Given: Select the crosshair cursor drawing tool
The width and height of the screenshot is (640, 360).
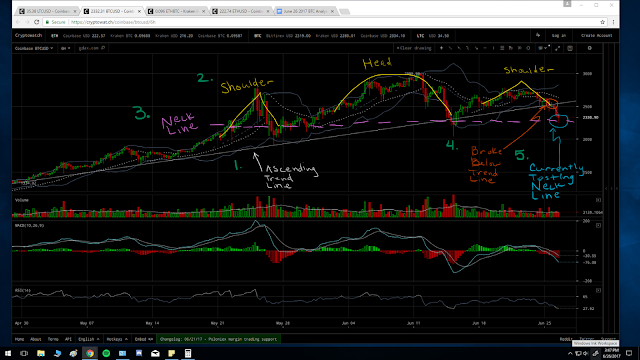Looking at the screenshot, I should coord(441,48).
